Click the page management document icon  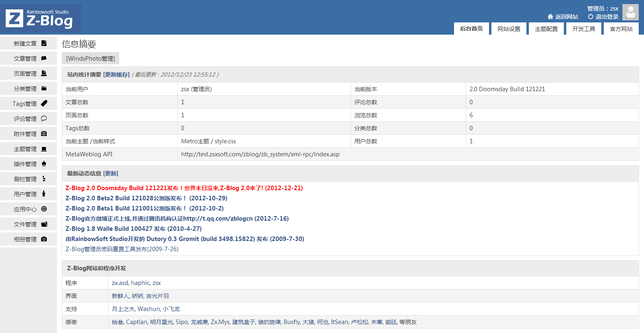click(44, 73)
